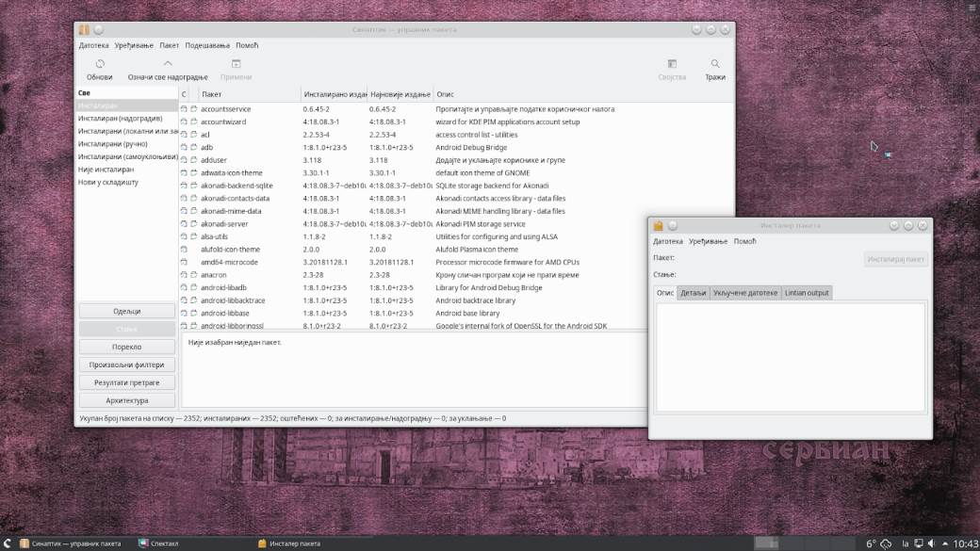The height and width of the screenshot is (551, 980).
Task: Toggle the status checkbox for adb package
Action: coord(185,147)
